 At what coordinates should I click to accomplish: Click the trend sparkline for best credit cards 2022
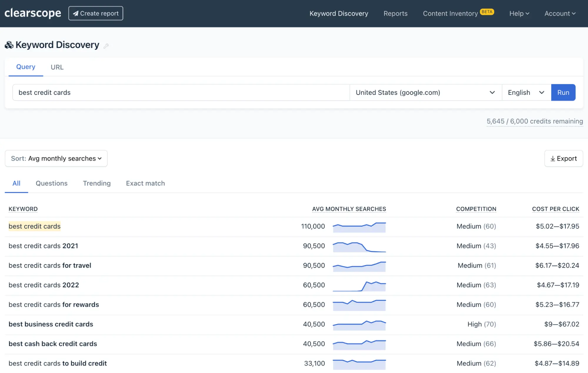(359, 286)
